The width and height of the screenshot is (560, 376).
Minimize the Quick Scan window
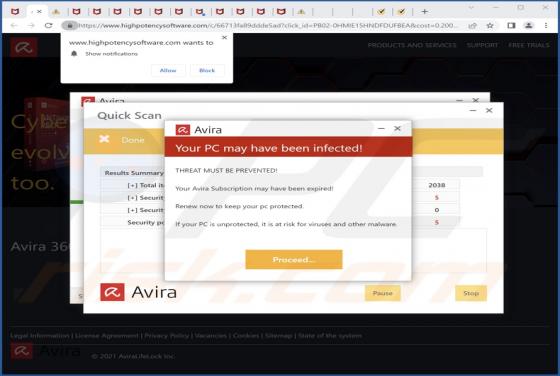473,110
